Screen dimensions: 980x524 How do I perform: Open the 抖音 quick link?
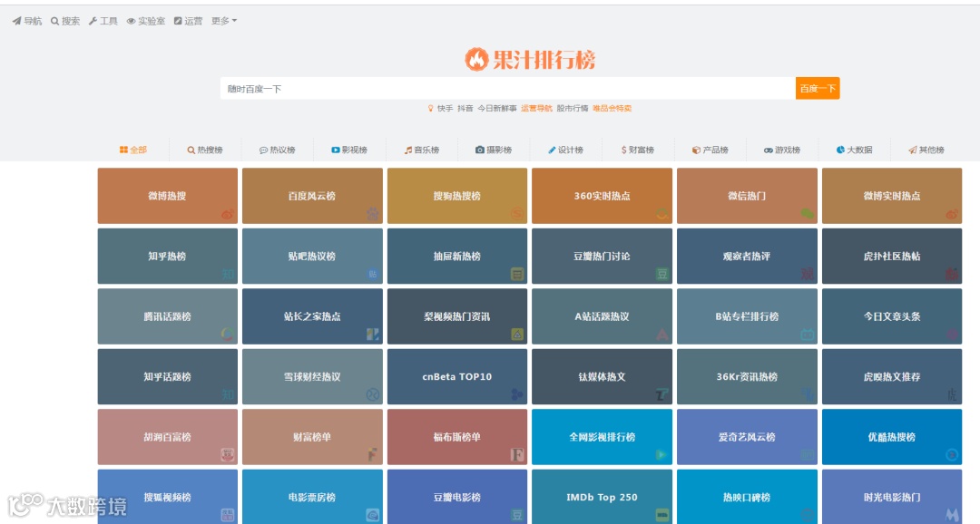[x=465, y=108]
